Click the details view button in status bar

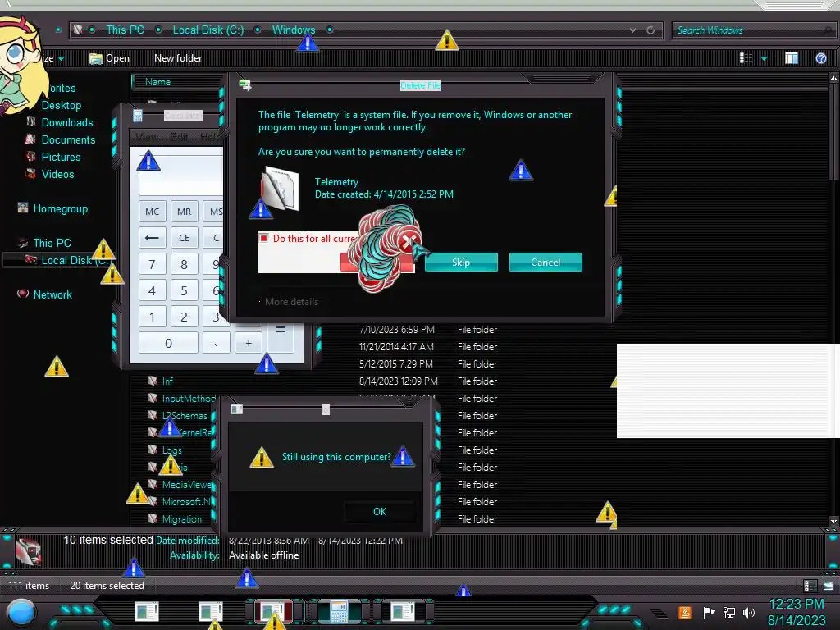(x=810, y=586)
